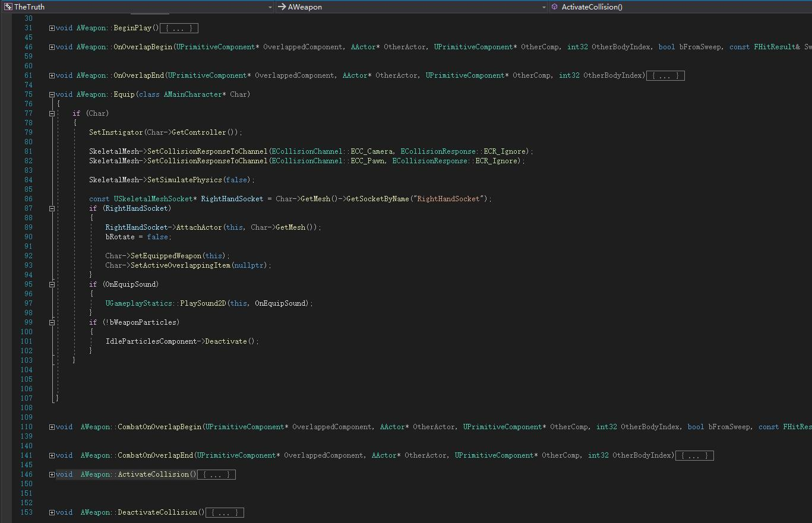Expand the AWeapon::ActivateCollision function
This screenshot has width=812, height=523.
click(x=52, y=474)
